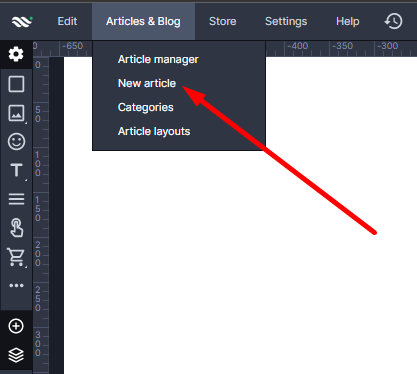Open the version history clock icon
The image size is (417, 374).
click(x=394, y=21)
